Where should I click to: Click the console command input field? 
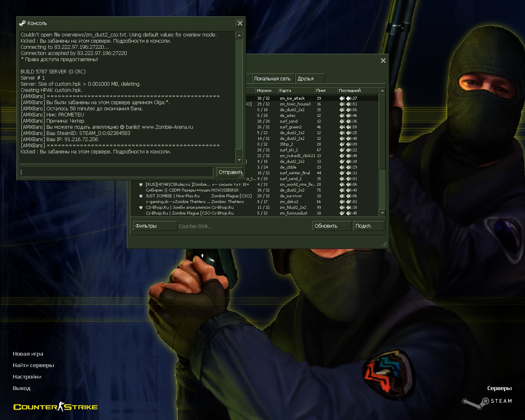(x=116, y=172)
